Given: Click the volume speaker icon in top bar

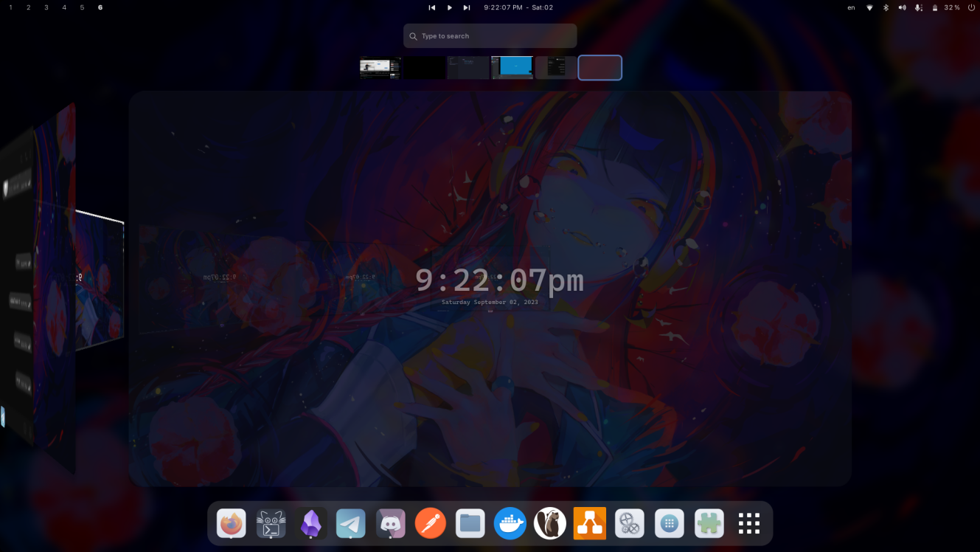Looking at the screenshot, I should point(903,7).
